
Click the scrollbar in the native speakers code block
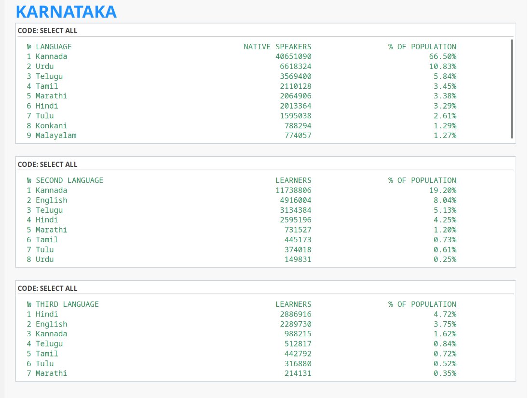(x=512, y=89)
